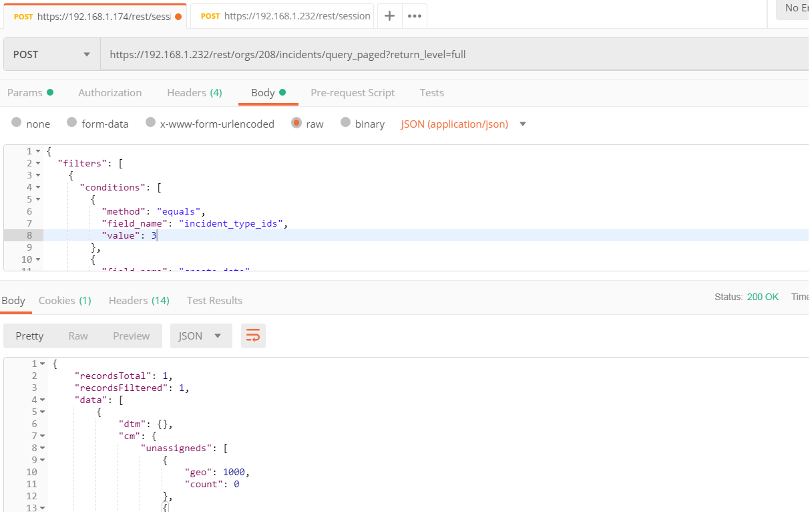Viewport: 812px width, 512px height.
Task: Collapse request line 5 fold arrow
Action: pos(38,199)
